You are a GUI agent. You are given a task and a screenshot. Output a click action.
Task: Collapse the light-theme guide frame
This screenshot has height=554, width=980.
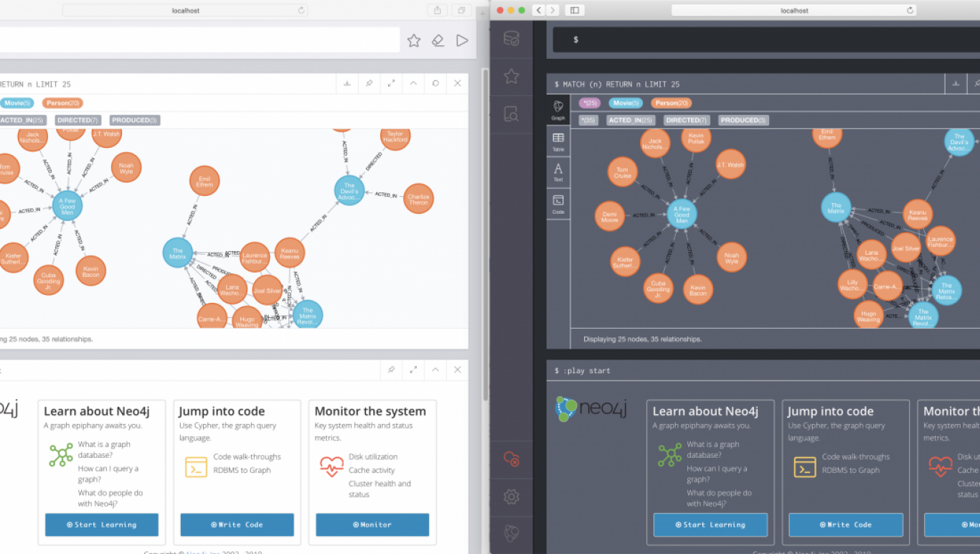pyautogui.click(x=435, y=370)
